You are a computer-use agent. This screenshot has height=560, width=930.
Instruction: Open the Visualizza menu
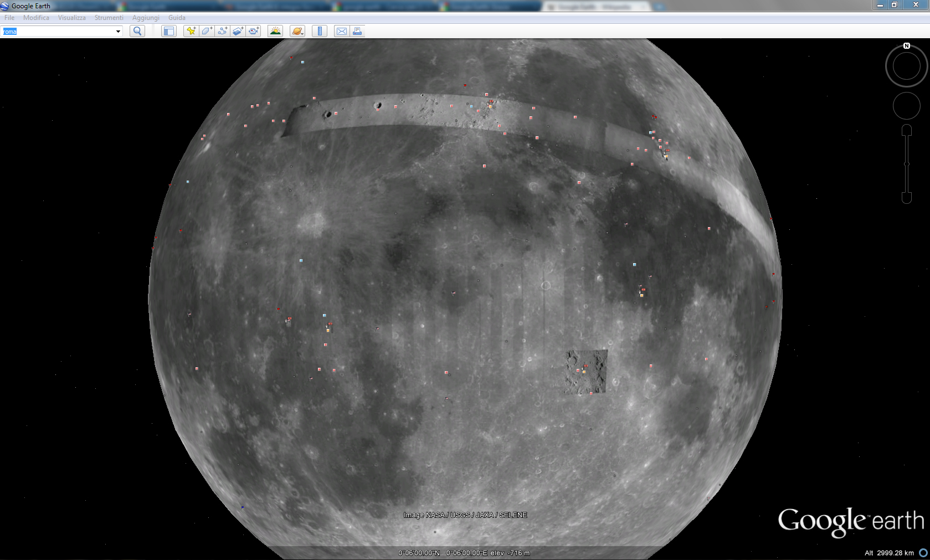[x=72, y=18]
